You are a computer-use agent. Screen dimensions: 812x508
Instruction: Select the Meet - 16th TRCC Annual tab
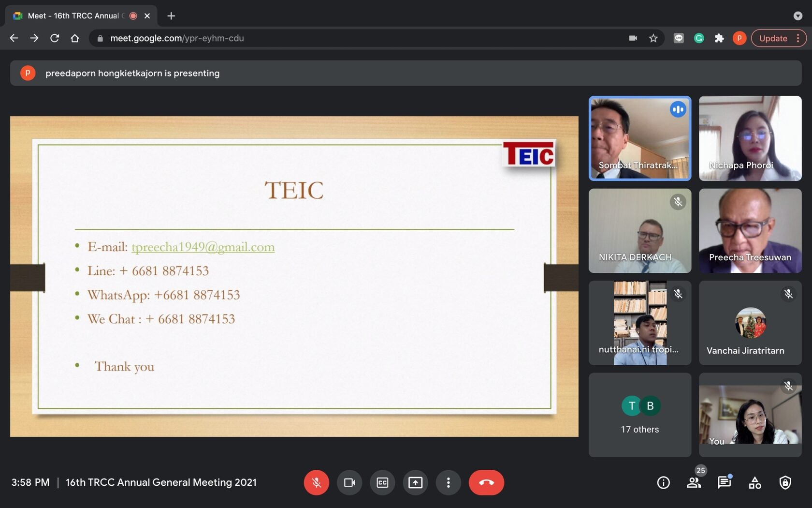point(81,16)
